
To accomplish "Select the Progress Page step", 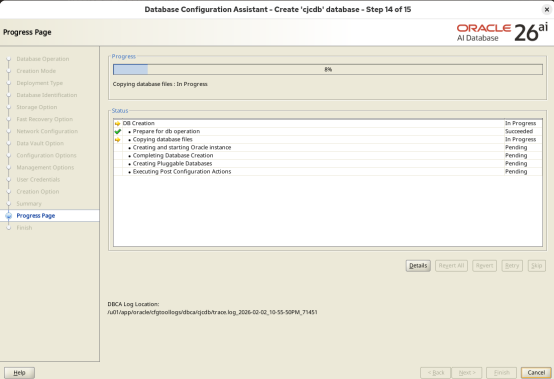I will click(36, 216).
